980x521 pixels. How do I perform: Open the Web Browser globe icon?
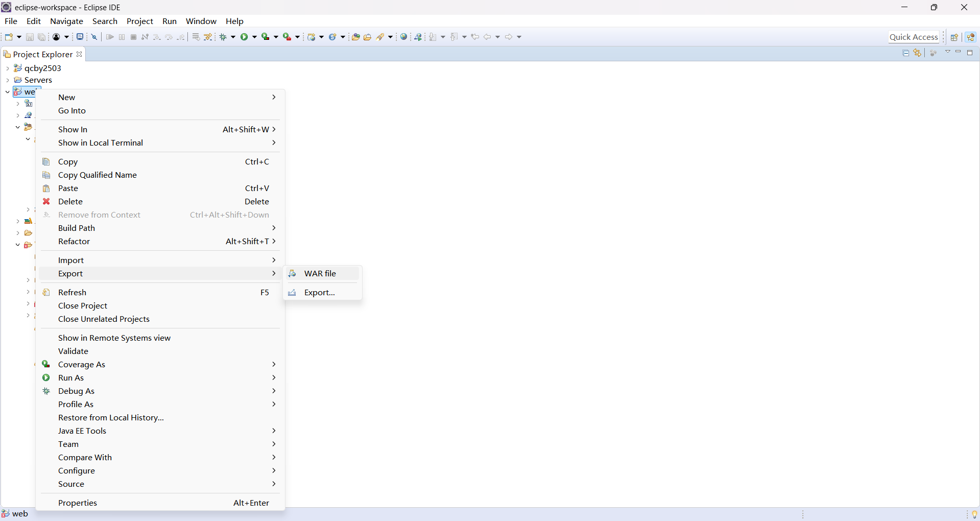point(404,37)
